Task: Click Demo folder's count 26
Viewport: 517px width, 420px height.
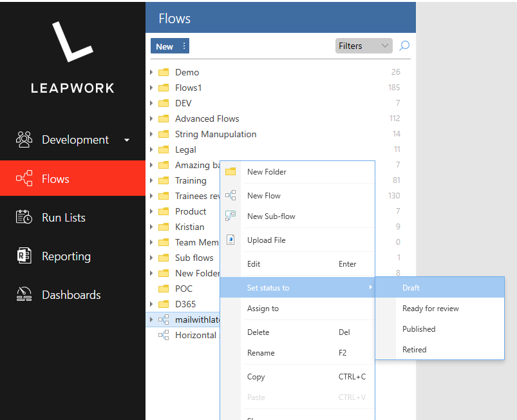Action: (396, 72)
